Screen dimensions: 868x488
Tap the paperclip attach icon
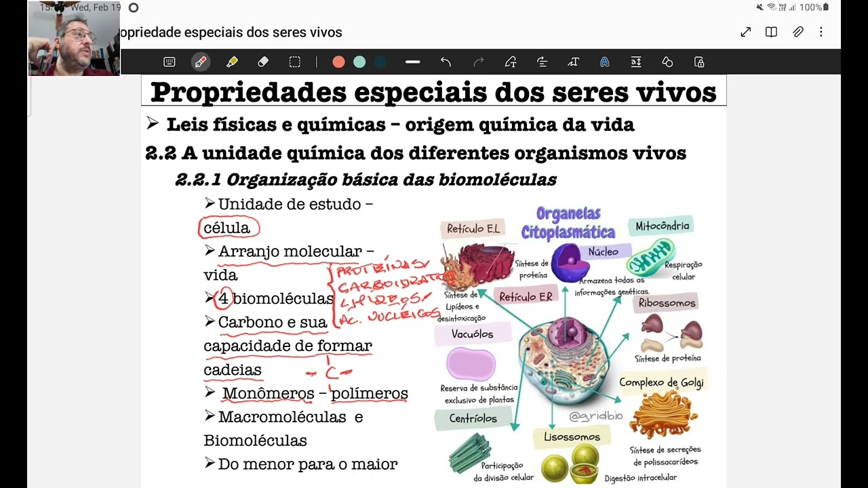pyautogui.click(x=798, y=32)
